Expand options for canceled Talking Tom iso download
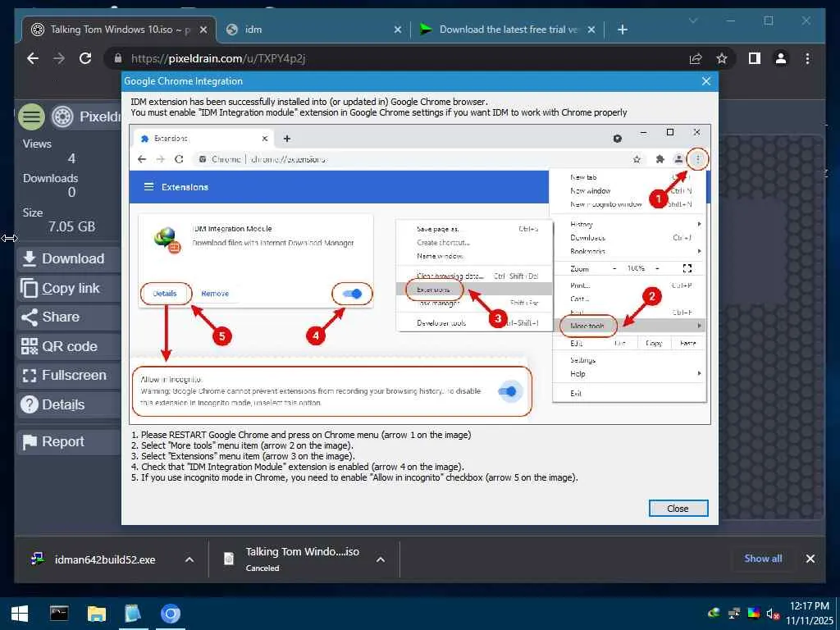Viewport: 840px width, 630px height. tap(381, 559)
